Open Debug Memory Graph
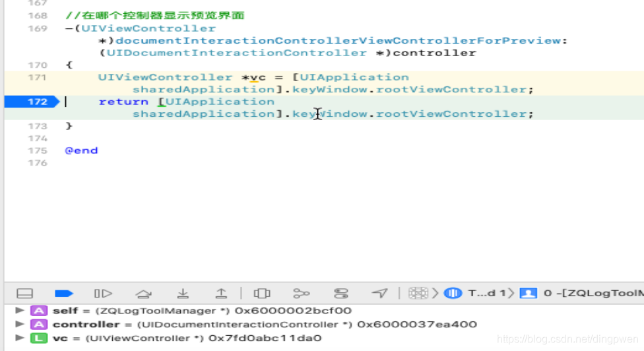Viewport: 644px width, 351px height. [x=301, y=293]
